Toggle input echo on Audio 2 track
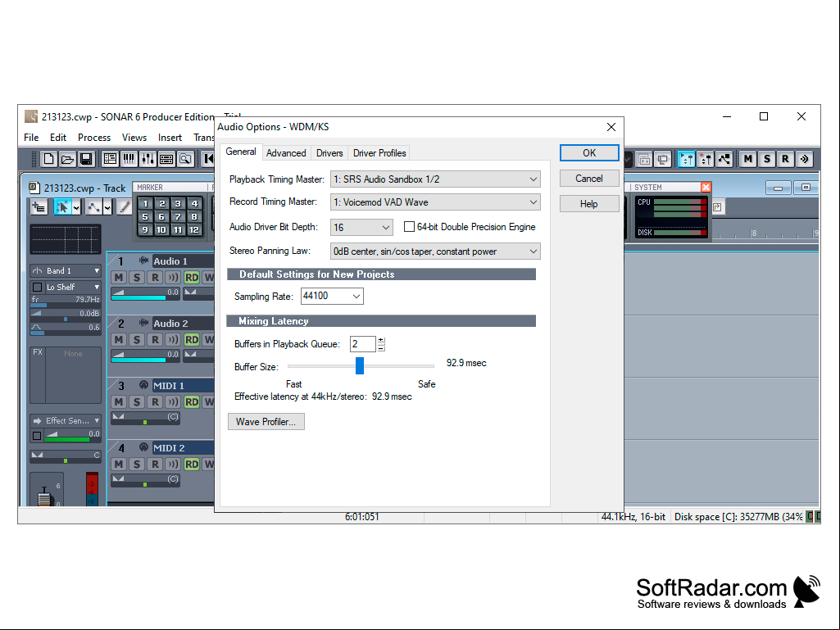The width and height of the screenshot is (840, 630). (x=172, y=340)
